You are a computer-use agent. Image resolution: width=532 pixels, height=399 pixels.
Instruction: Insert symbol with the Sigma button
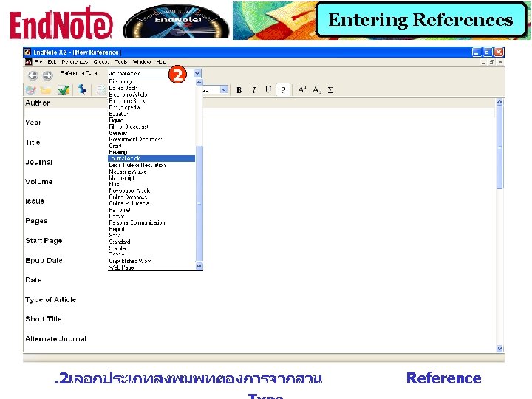coord(330,90)
